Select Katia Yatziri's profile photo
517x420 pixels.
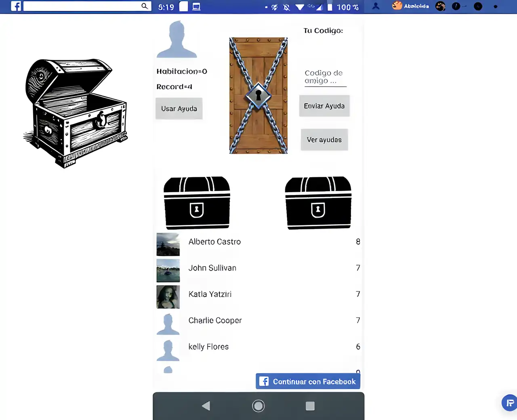[x=168, y=297]
